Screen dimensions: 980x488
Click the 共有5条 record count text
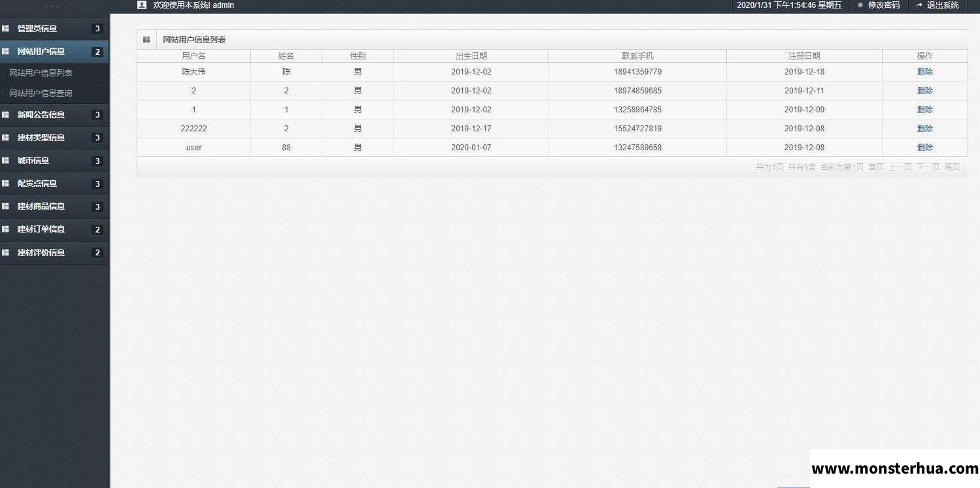pos(802,167)
